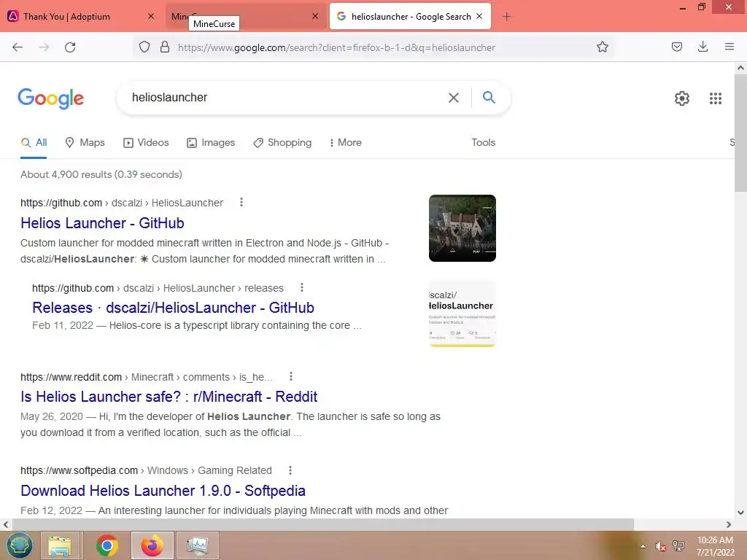Open a new tab with the plus icon
Viewport: 747px width, 560px height.
[506, 17]
